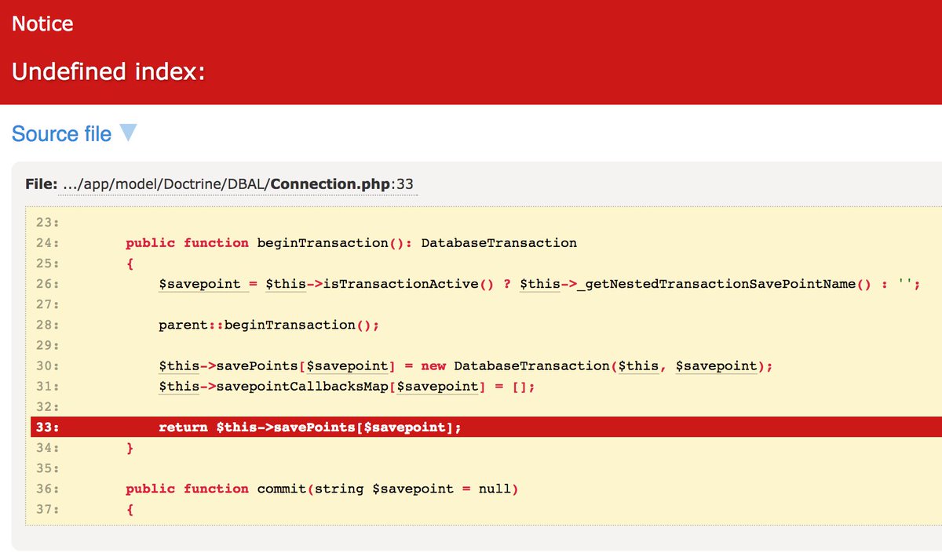Image resolution: width=942 pixels, height=560 pixels.
Task: Click the 'Notice' heading text
Action: (x=42, y=24)
